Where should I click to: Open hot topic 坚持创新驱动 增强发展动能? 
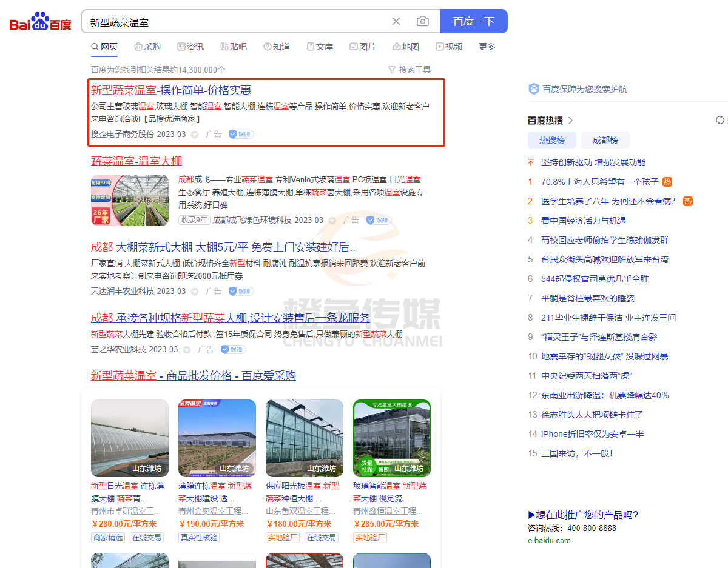(x=593, y=162)
